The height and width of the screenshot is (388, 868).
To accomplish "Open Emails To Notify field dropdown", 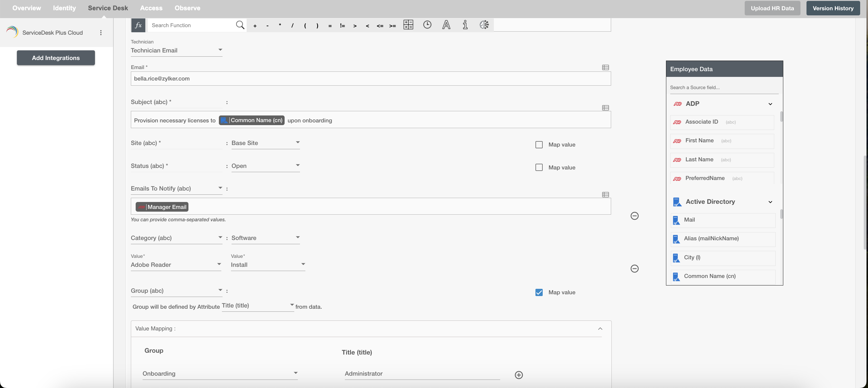I will point(177,189).
